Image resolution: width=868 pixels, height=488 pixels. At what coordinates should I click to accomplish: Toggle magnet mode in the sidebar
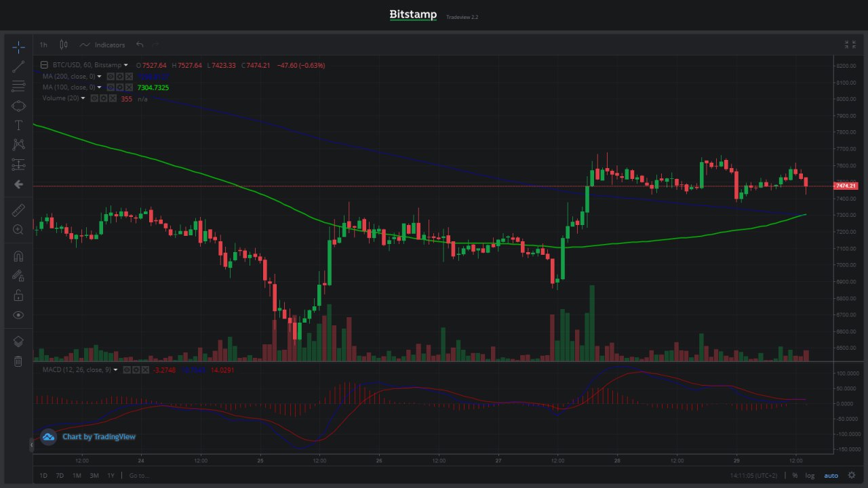[x=18, y=256]
